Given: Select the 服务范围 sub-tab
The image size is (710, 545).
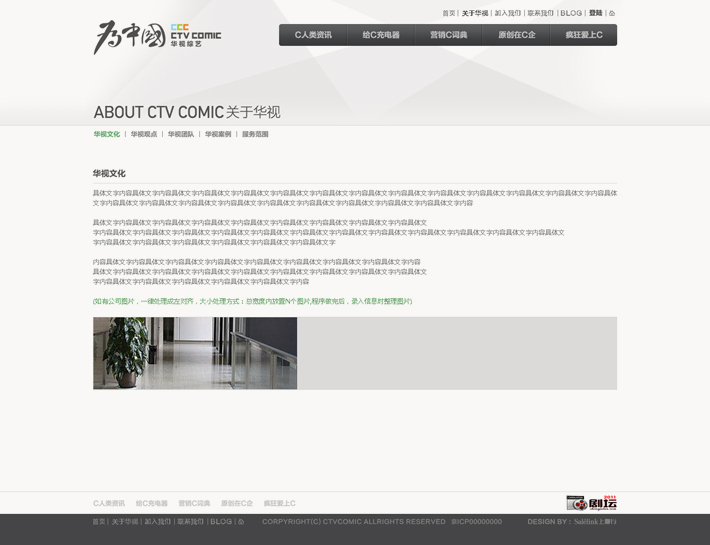Looking at the screenshot, I should pyautogui.click(x=255, y=134).
